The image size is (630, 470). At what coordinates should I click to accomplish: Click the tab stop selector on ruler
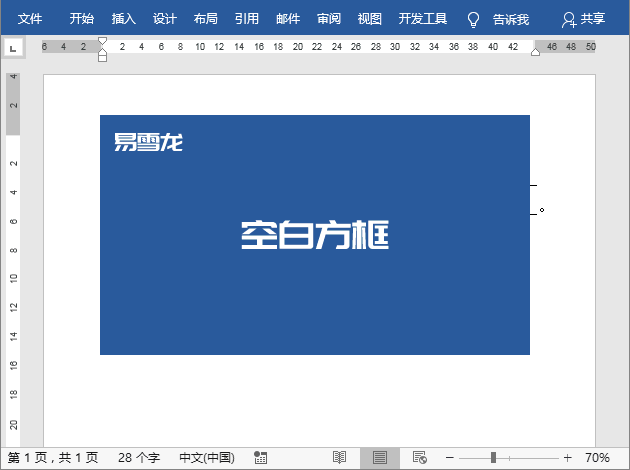(13, 48)
